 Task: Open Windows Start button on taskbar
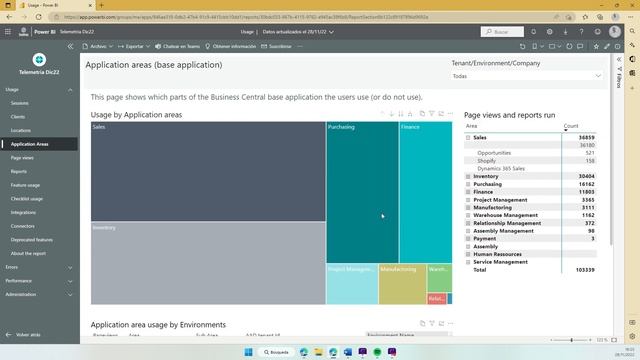[x=248, y=352]
